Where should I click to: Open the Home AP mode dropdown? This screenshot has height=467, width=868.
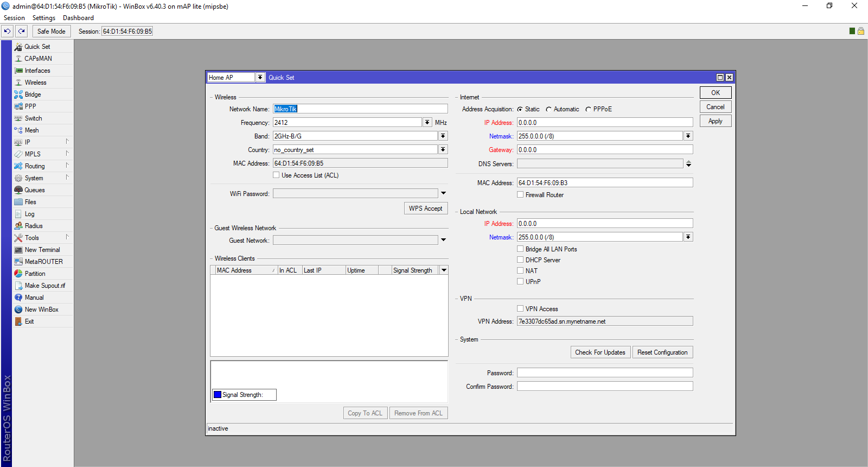[260, 77]
